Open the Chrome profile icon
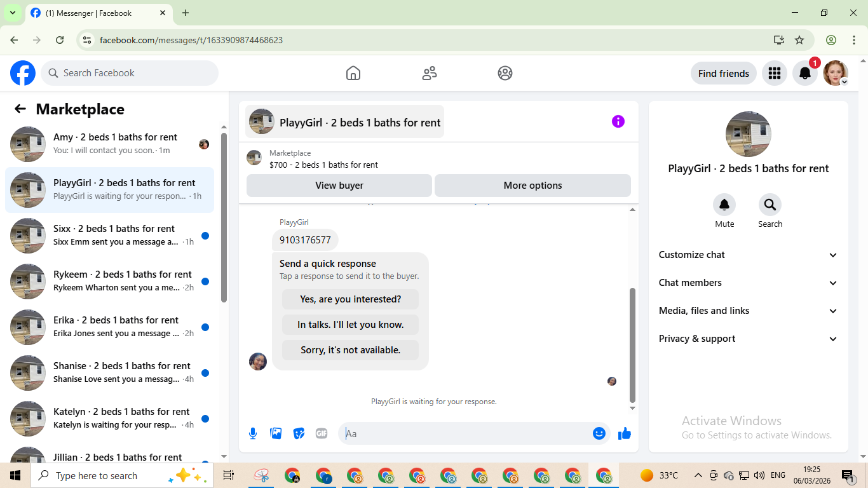Image resolution: width=868 pixels, height=488 pixels. point(831,40)
